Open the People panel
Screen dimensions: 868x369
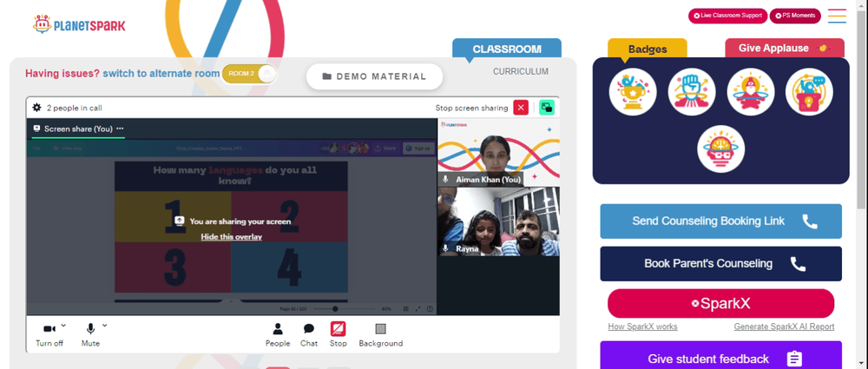coord(278,334)
